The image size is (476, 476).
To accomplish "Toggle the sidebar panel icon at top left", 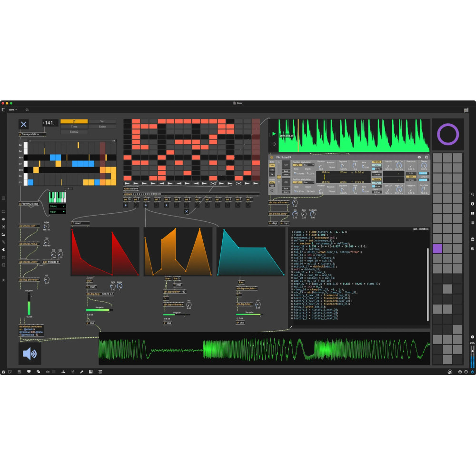I will [x=3, y=109].
